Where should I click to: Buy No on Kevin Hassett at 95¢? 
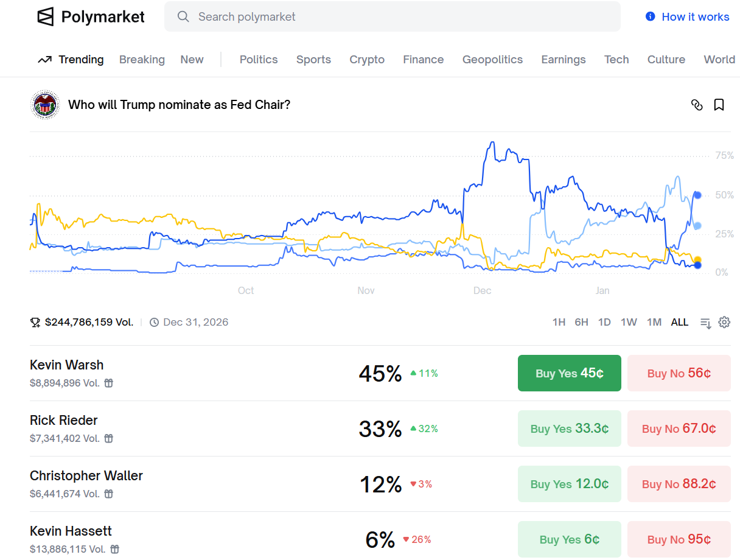coord(679,539)
